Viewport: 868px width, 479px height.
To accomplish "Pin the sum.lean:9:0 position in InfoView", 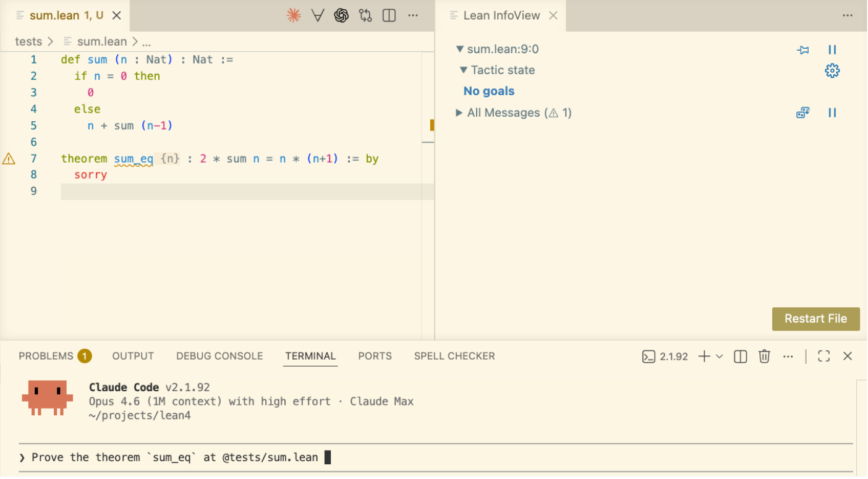I will (x=803, y=50).
